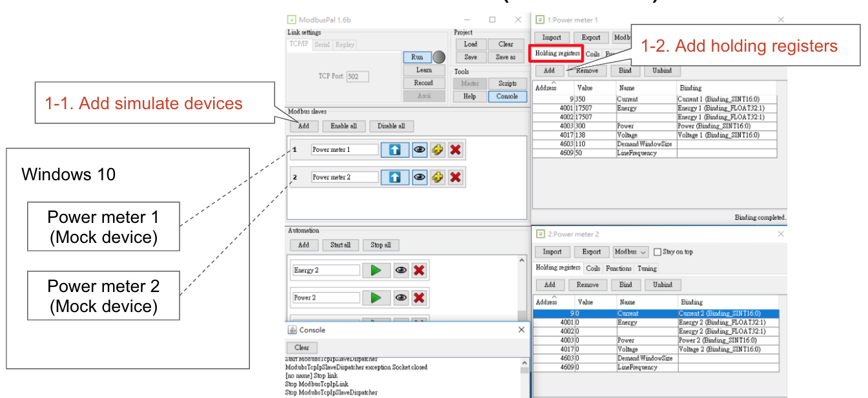Screen dimensions: 868x398
Task: Click the TCP Port input field
Action: (357, 76)
